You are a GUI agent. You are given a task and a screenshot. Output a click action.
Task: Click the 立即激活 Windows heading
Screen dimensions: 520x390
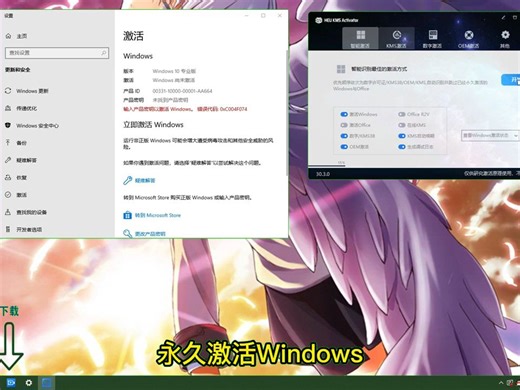153,125
